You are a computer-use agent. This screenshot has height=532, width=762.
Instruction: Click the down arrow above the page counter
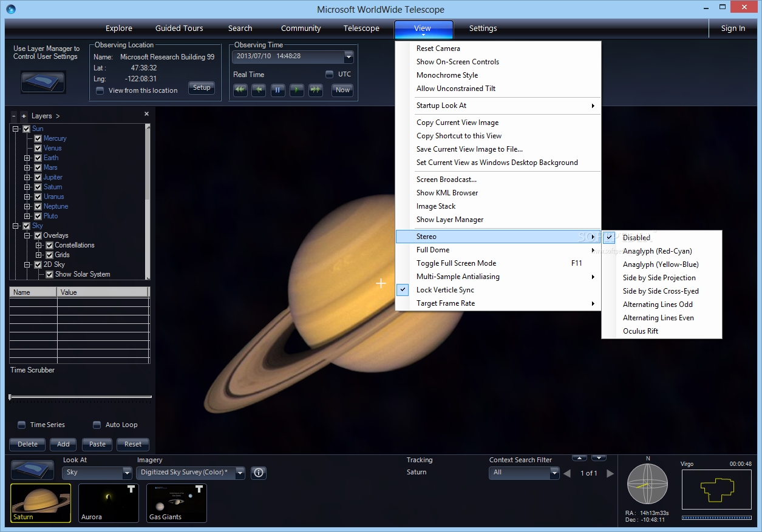pyautogui.click(x=599, y=457)
